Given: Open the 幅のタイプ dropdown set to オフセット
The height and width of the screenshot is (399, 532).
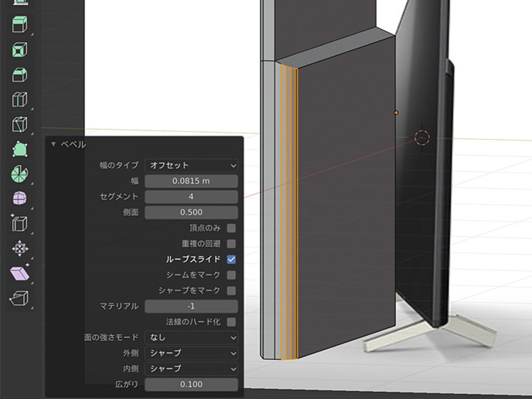Looking at the screenshot, I should pyautogui.click(x=192, y=165).
